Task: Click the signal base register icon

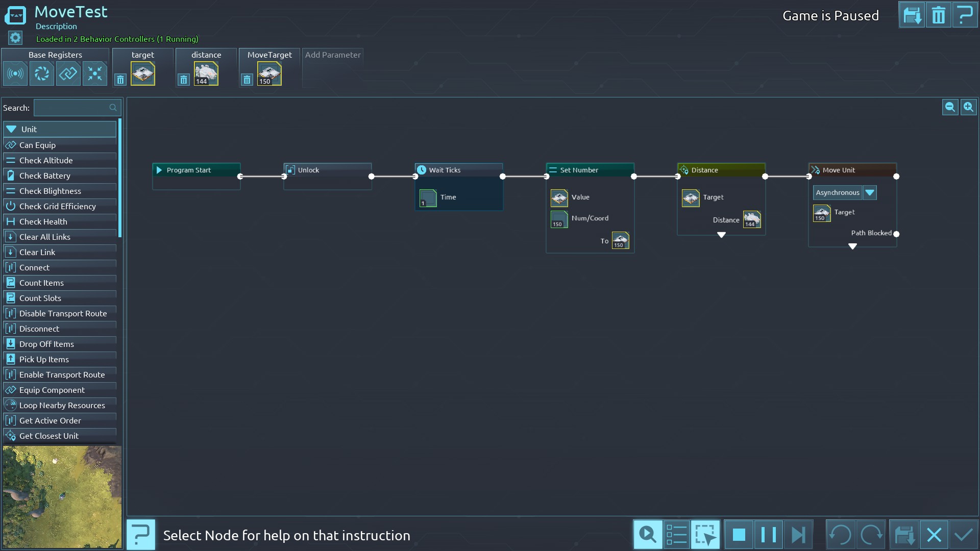Action: click(x=15, y=74)
